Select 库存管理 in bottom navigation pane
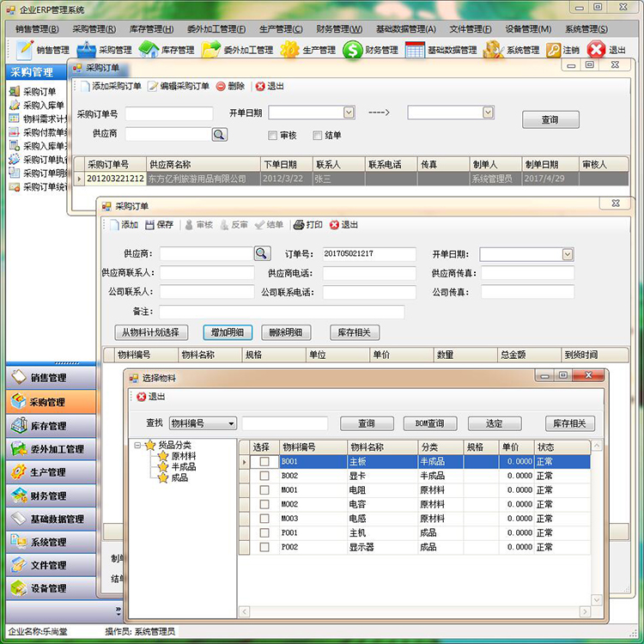This screenshot has width=644, height=644. (x=51, y=426)
